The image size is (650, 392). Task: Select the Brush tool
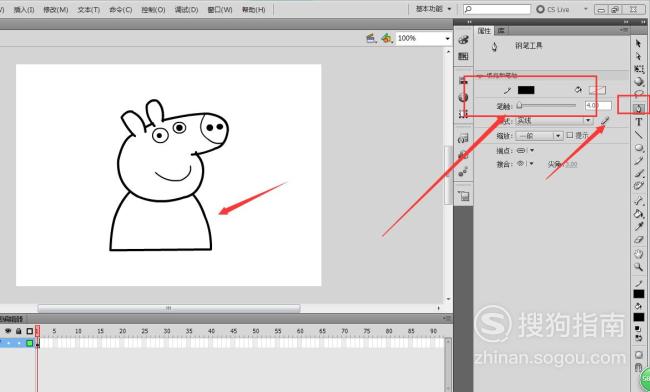pos(639,174)
